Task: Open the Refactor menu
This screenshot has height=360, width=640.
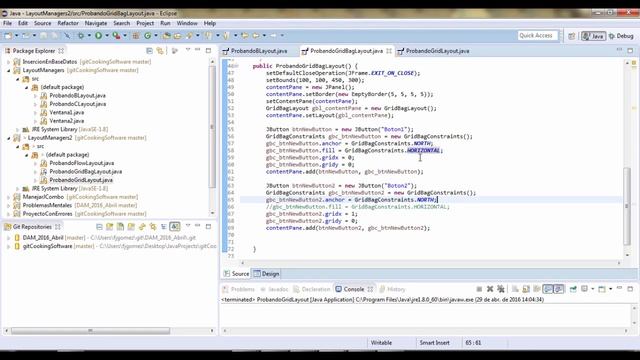Action: pyautogui.click(x=68, y=23)
